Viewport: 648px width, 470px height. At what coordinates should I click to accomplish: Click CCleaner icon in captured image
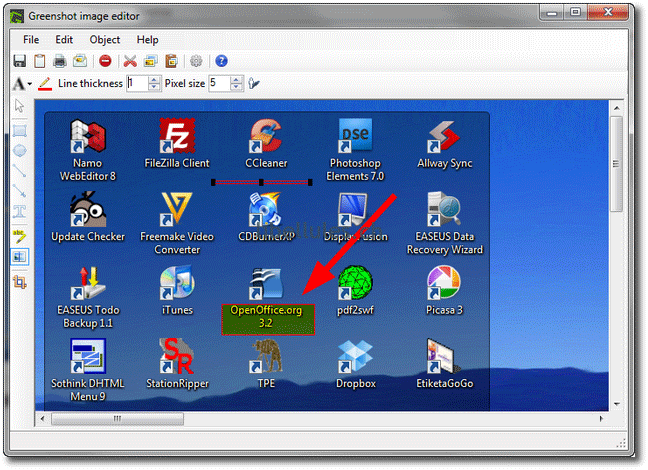266,136
